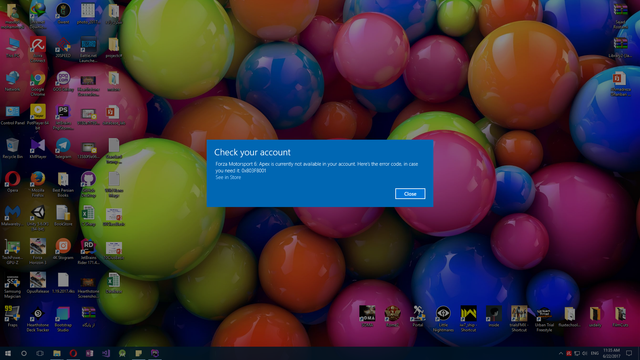The image size is (640, 360).
Task: Open the volume control in tray
Action: click(584, 353)
